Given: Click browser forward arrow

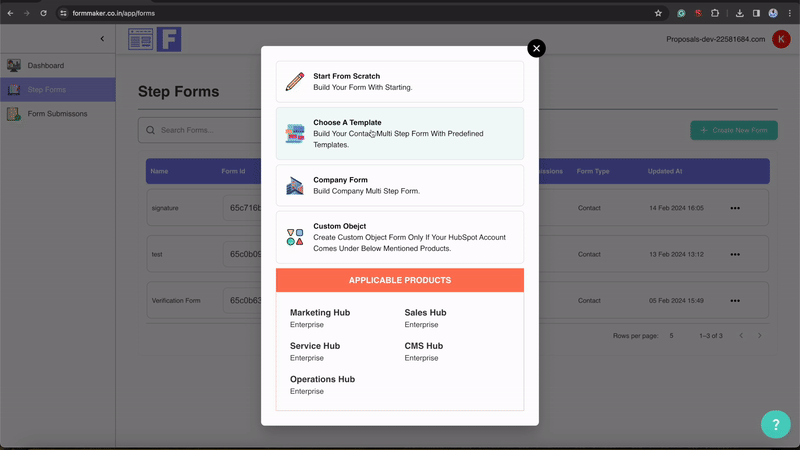Looking at the screenshot, I should [27, 13].
